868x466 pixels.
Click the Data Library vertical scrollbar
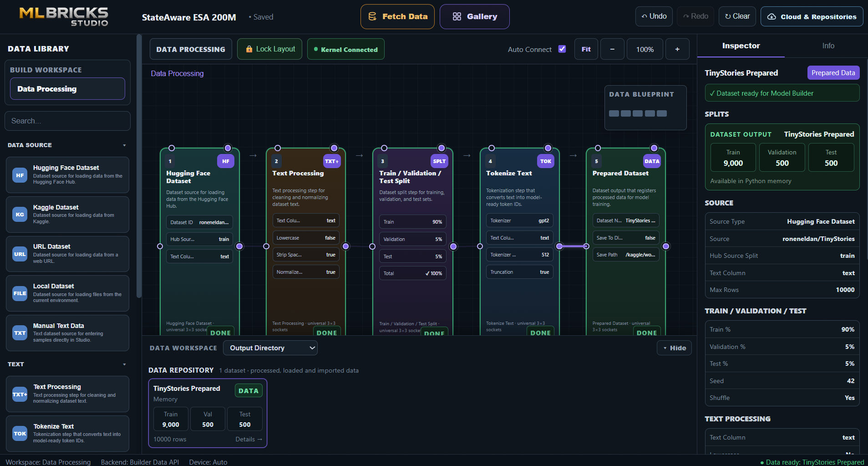(x=139, y=166)
